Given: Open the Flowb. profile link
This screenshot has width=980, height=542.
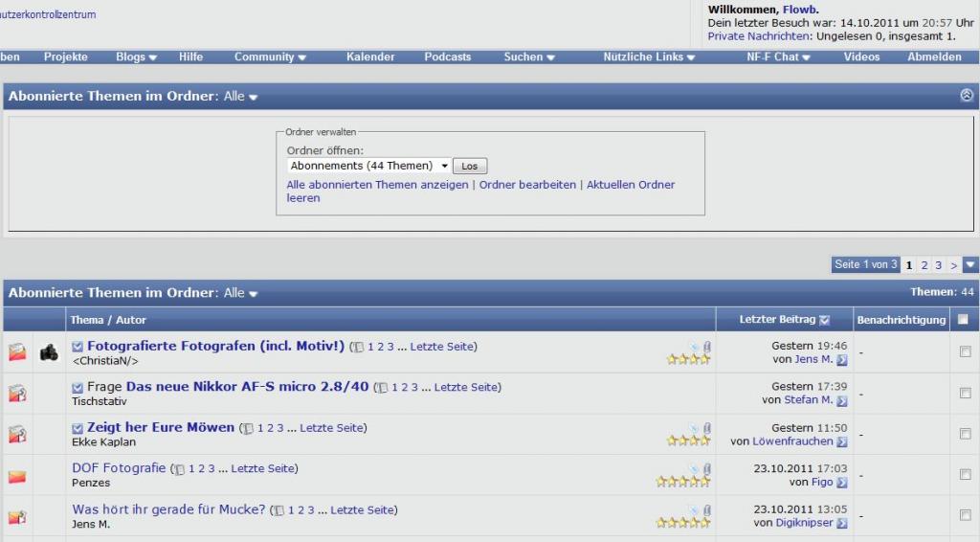Looking at the screenshot, I should [x=801, y=10].
